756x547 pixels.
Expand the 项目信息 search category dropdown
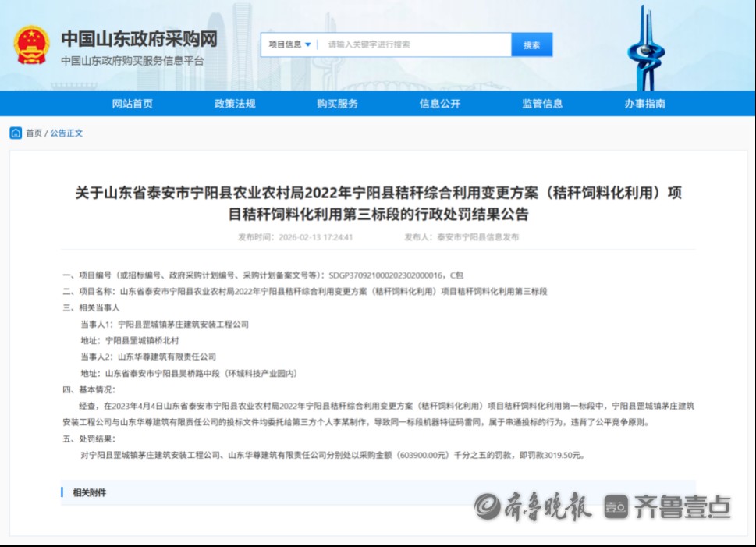click(x=289, y=44)
